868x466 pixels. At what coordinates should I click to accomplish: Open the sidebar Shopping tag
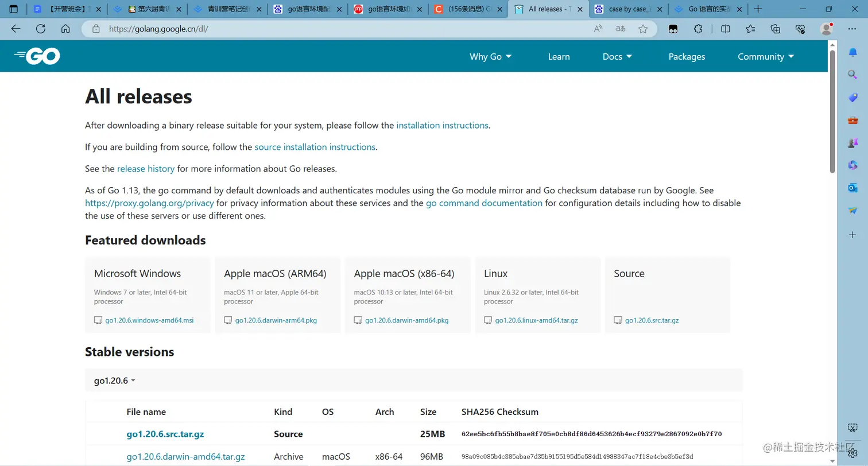853,98
